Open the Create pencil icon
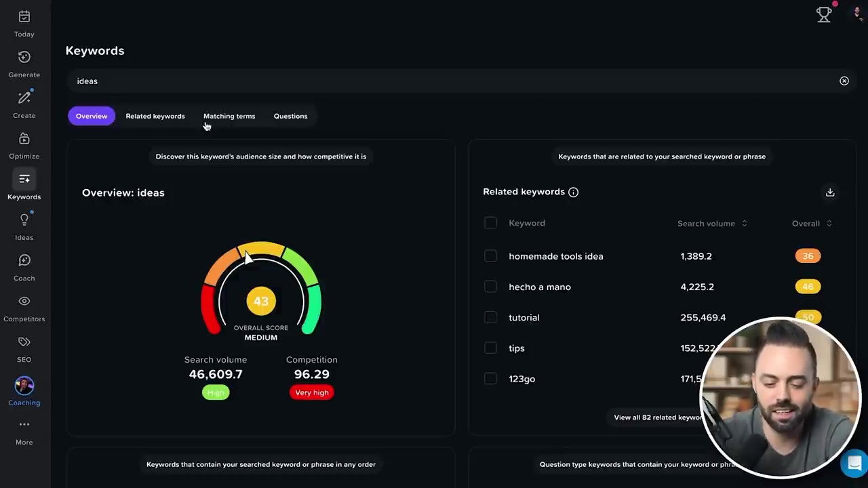 24,98
